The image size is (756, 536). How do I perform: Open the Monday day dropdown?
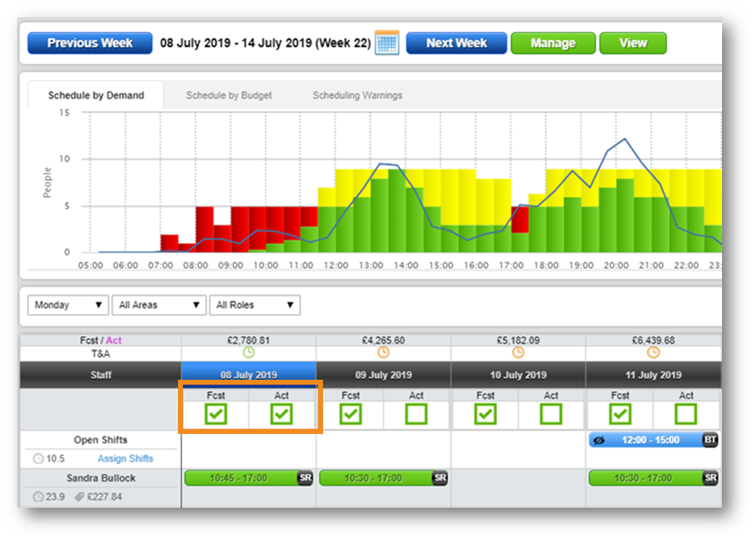click(69, 305)
